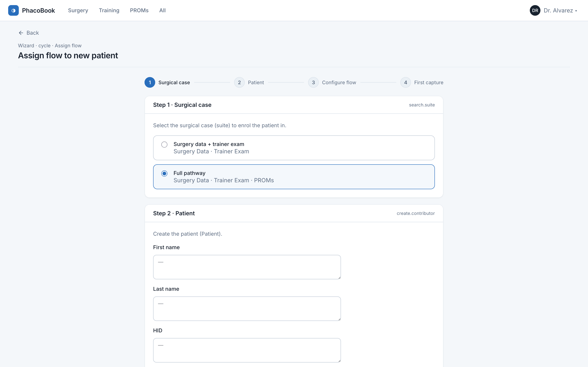Focus the First name input field
This screenshot has width=588, height=367.
pyautogui.click(x=247, y=267)
